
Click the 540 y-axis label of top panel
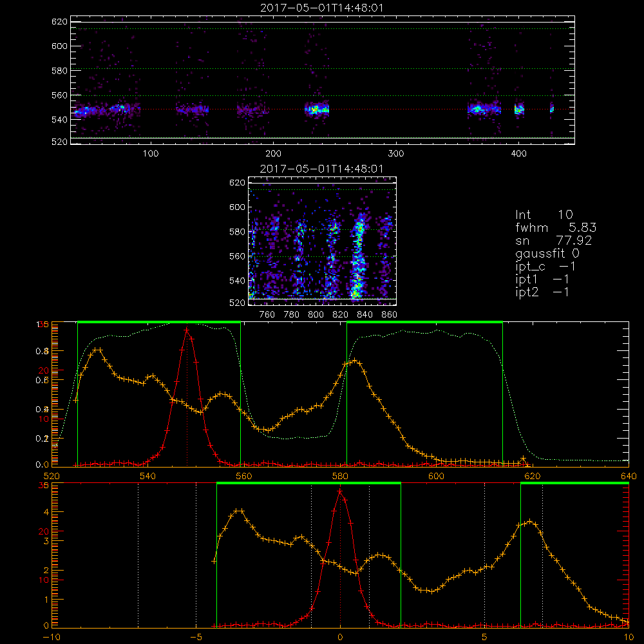point(59,120)
